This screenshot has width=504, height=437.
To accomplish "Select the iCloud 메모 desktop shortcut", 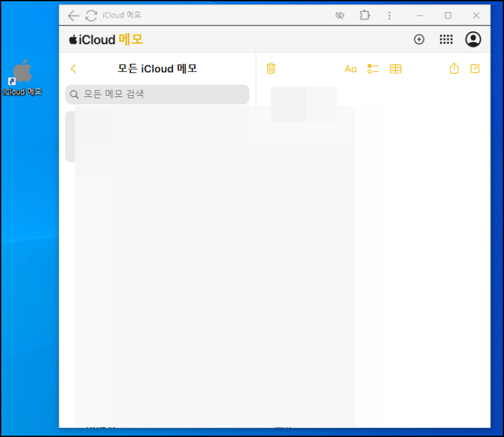I will tap(22, 78).
